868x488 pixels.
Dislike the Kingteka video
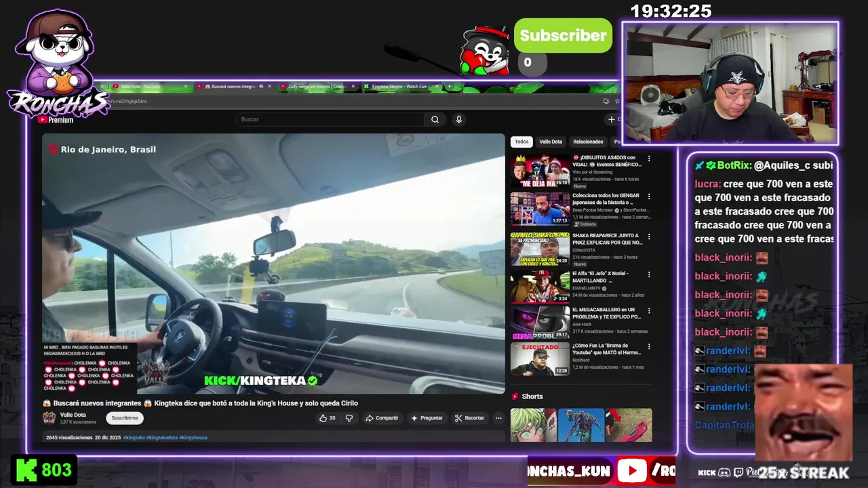tap(349, 418)
